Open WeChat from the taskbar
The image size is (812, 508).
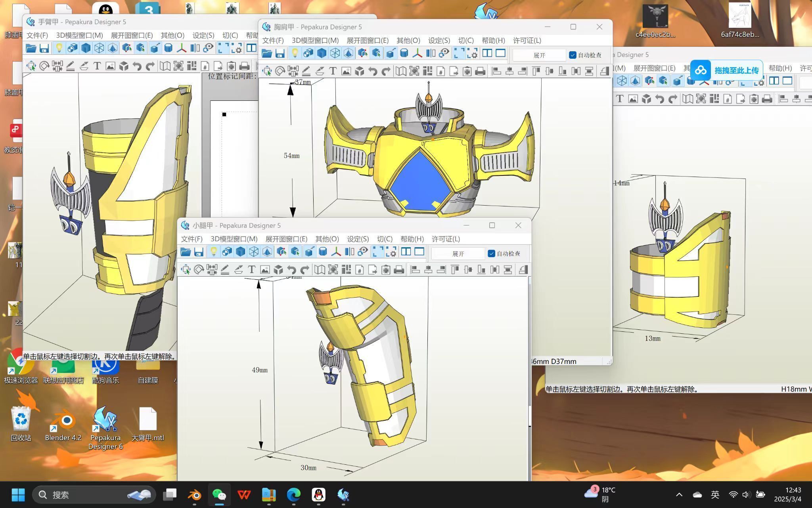coord(219,495)
